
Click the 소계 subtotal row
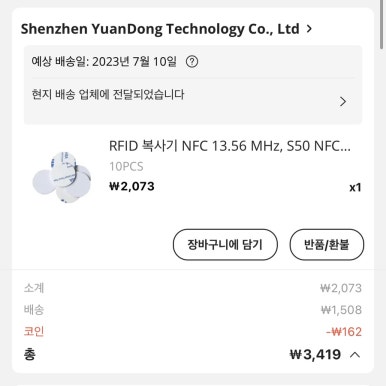193,288
